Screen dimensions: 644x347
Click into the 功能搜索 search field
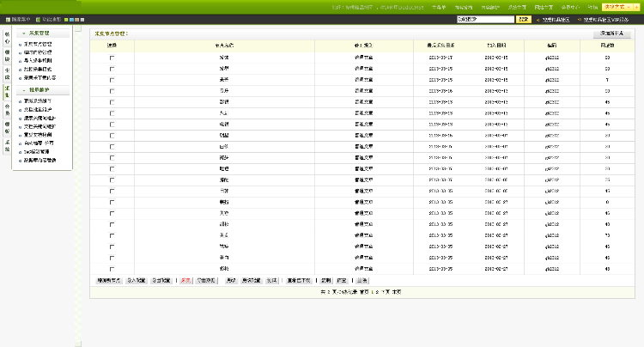click(x=485, y=19)
